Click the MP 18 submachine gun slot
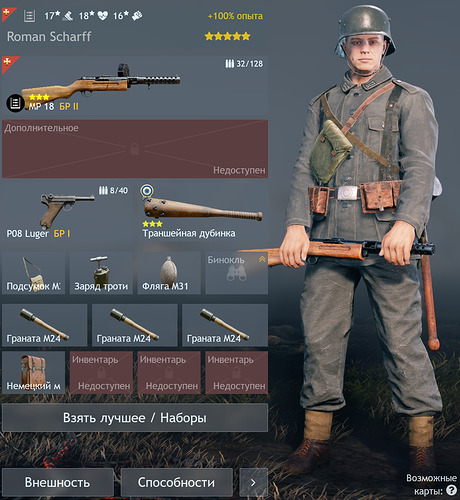Viewport: 460px width, 500px height. click(x=135, y=86)
